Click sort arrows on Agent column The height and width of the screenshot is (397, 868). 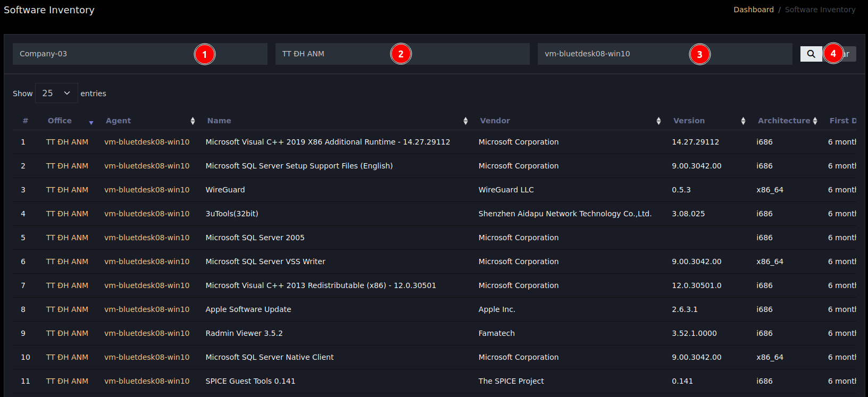click(193, 121)
